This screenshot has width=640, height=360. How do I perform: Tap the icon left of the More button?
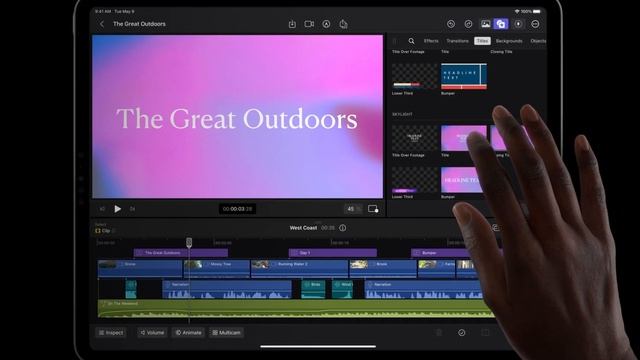[518, 24]
